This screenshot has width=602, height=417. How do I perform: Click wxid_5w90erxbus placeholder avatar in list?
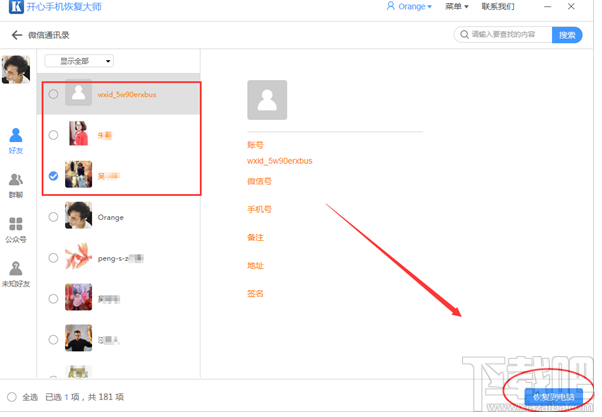(78, 93)
